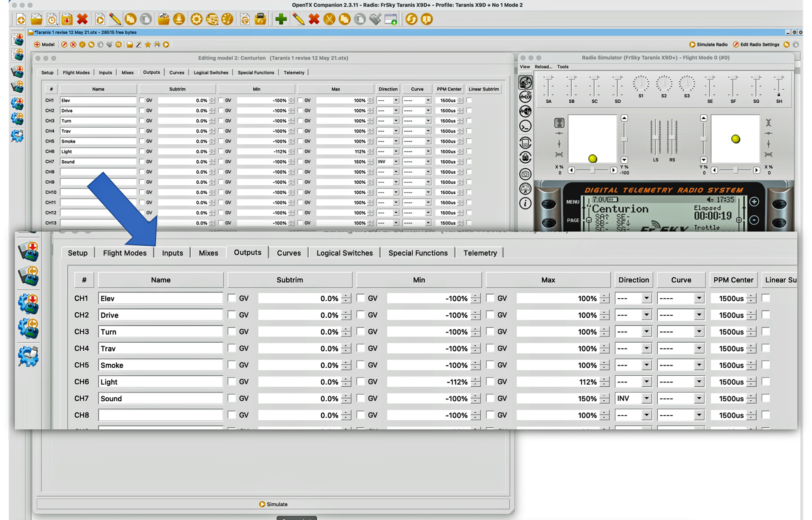This screenshot has width=812, height=520.
Task: Tick CH9 Subtrim GV checkbox
Action: (x=142, y=182)
